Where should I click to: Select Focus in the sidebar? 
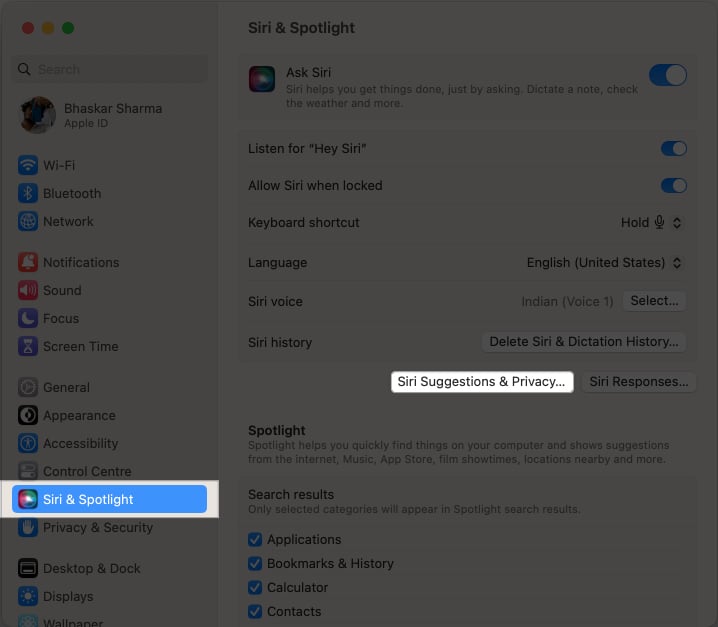109,318
